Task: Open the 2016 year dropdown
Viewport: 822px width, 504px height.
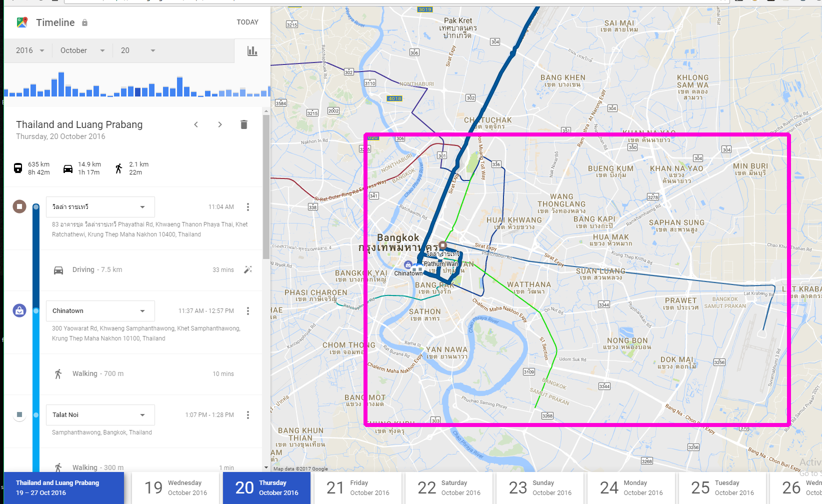Action: (x=30, y=50)
